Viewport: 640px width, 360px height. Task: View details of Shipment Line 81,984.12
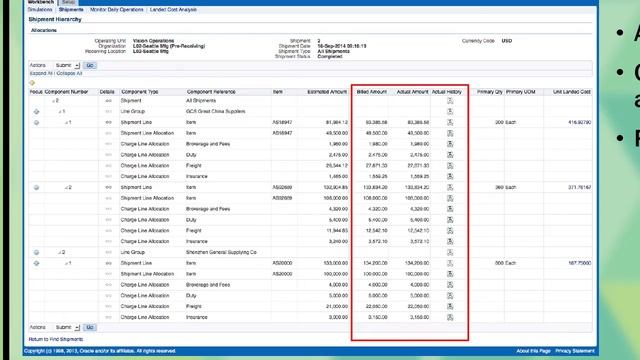[108, 122]
